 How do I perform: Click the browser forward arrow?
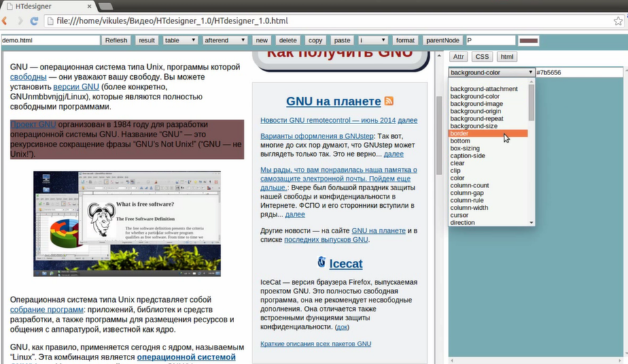tap(20, 21)
